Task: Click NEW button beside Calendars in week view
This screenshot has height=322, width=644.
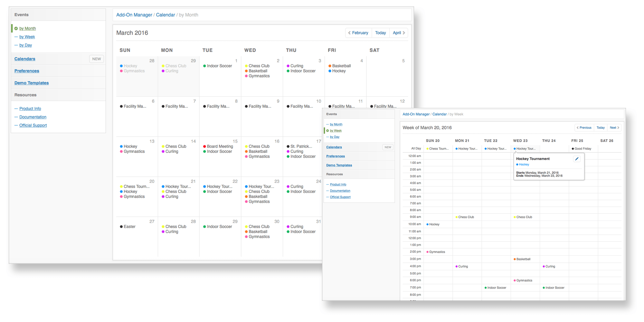Action: click(388, 147)
